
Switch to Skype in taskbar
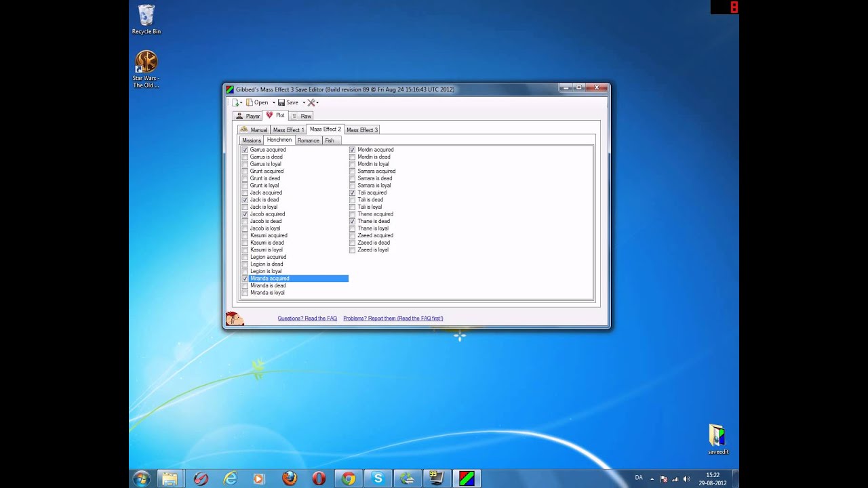point(378,479)
